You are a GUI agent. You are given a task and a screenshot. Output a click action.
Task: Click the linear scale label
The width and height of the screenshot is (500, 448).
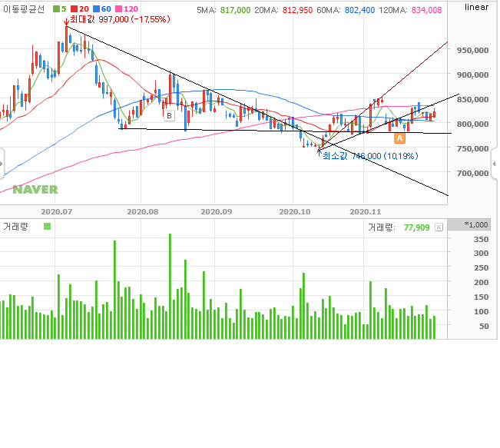click(x=476, y=7)
